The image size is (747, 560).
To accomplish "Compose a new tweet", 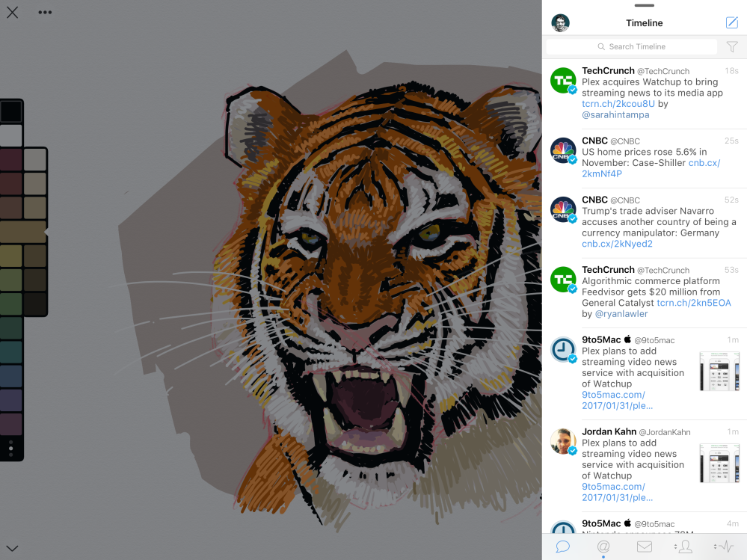I will (x=731, y=23).
